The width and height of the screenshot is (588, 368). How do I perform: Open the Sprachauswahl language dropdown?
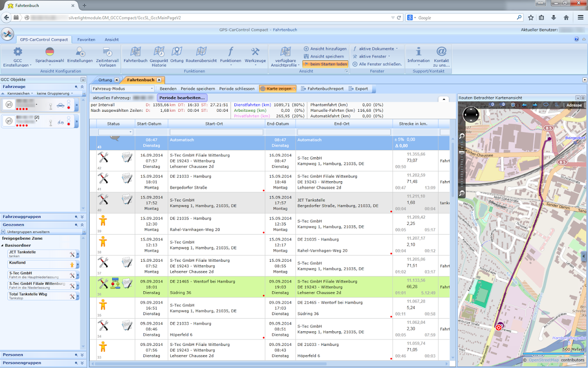tap(50, 55)
